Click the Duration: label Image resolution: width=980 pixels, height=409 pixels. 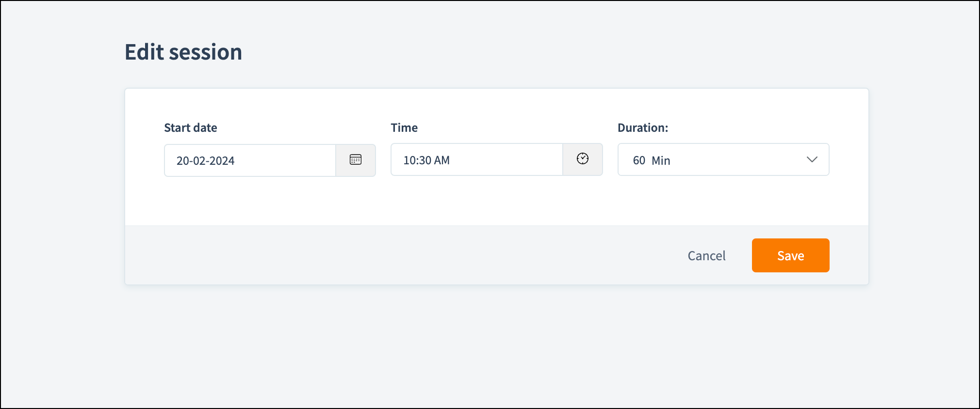click(x=643, y=128)
